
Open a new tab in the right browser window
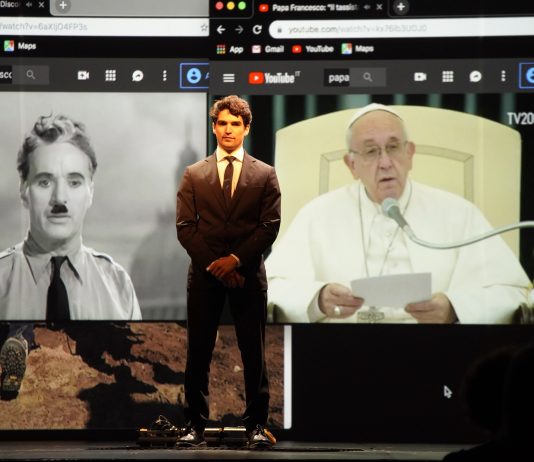tap(401, 7)
